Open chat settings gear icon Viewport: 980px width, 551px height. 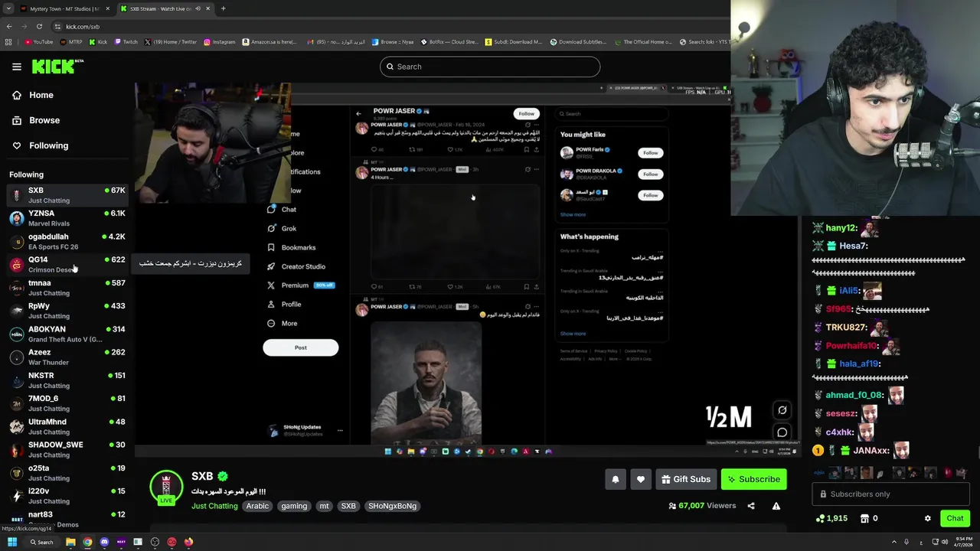(x=927, y=518)
